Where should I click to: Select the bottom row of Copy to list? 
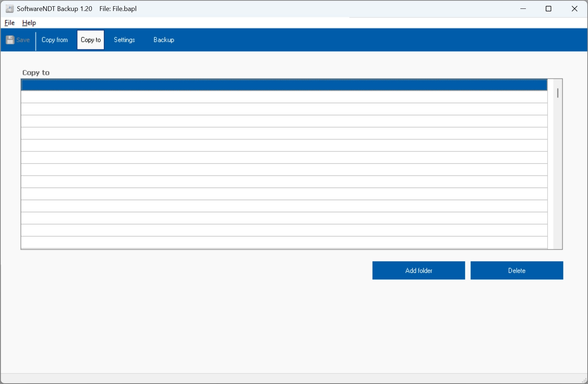click(x=284, y=243)
